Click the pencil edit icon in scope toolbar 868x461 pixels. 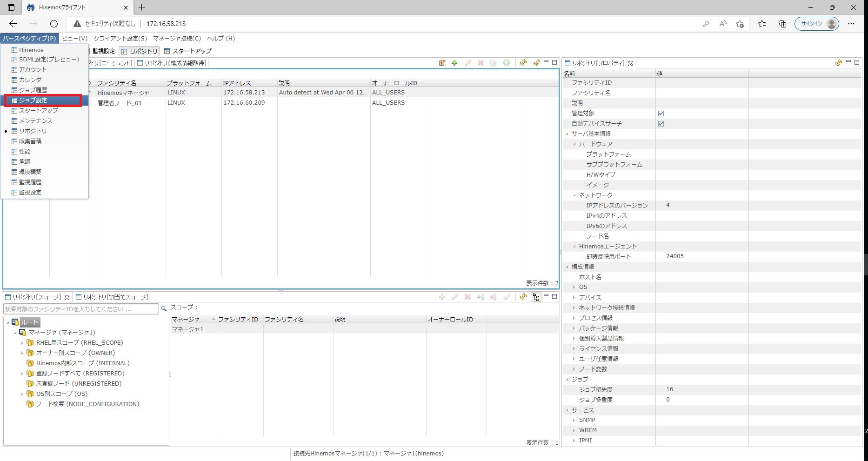454,297
